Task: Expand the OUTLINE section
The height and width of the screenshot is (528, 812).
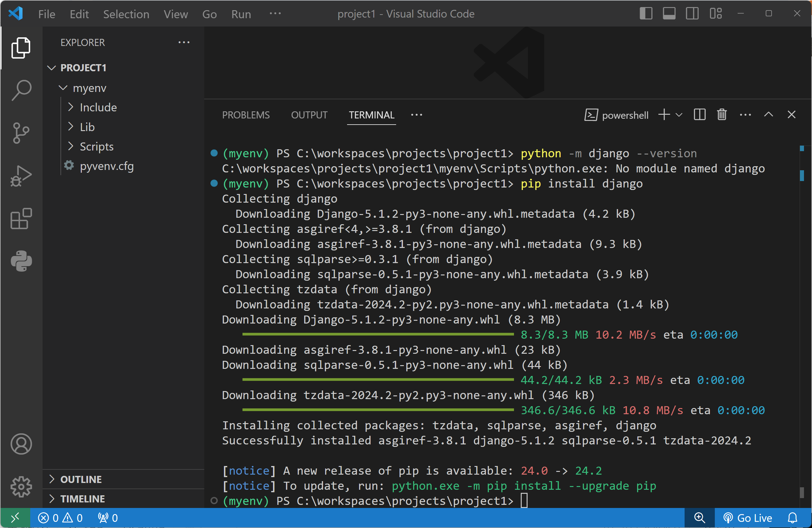Action: coord(81,479)
